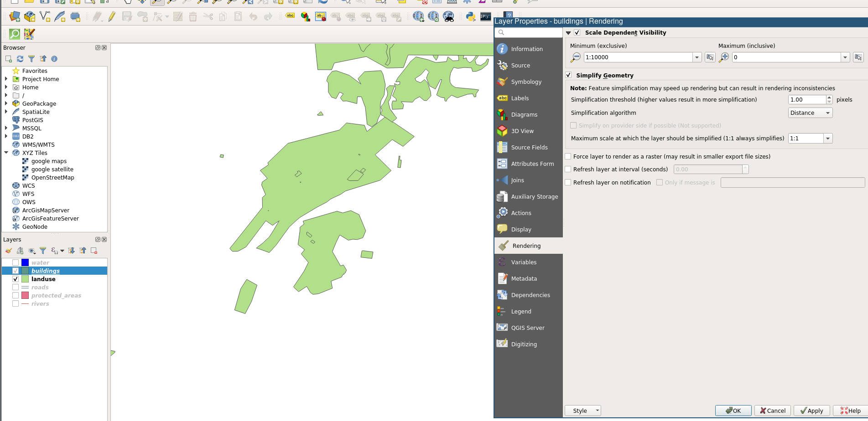Click the Refresh icon in Browser panel
The height and width of the screenshot is (421, 868).
coord(20,59)
